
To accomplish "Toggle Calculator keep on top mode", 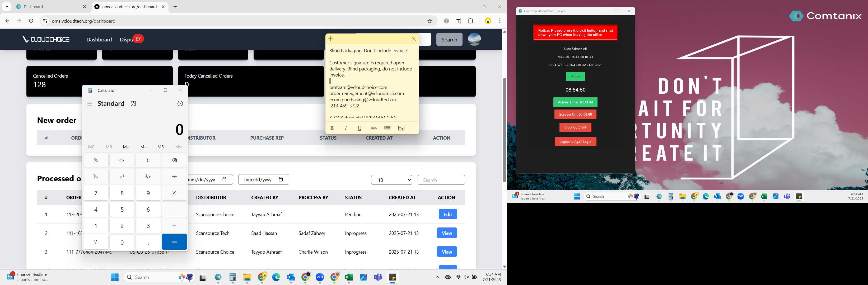I will [x=133, y=104].
